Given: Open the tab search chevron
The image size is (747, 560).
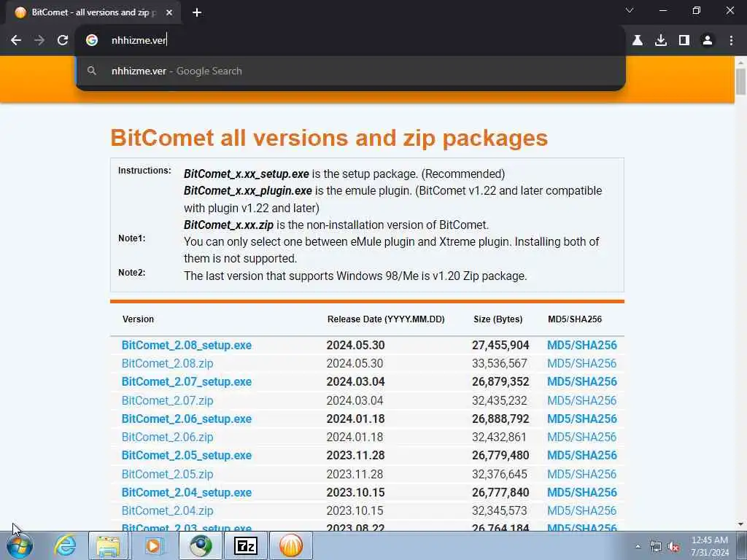Looking at the screenshot, I should (630, 10).
